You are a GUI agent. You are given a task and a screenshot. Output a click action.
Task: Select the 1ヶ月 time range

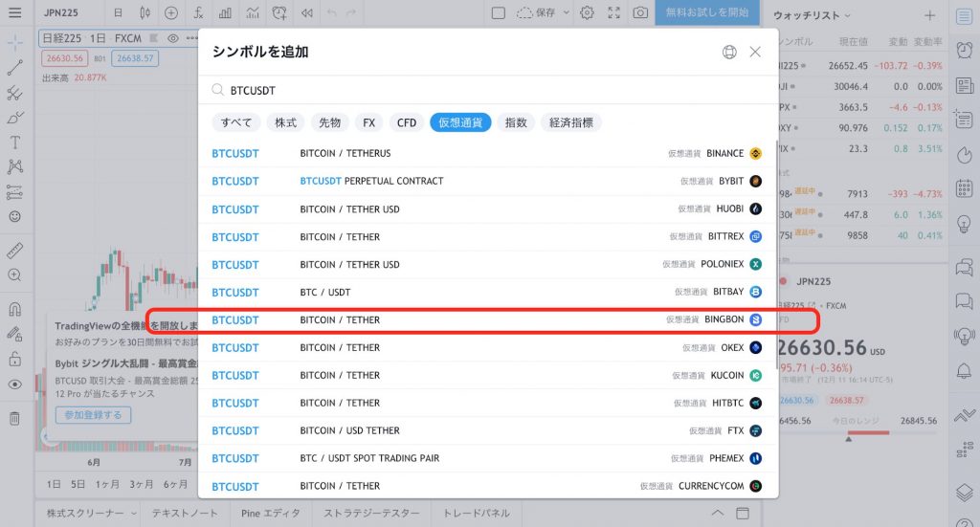click(x=107, y=484)
